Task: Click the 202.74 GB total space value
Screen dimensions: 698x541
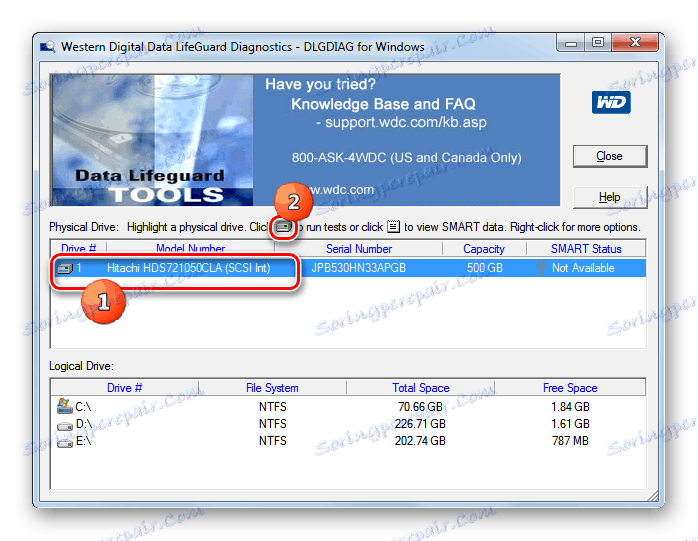Action: click(420, 440)
